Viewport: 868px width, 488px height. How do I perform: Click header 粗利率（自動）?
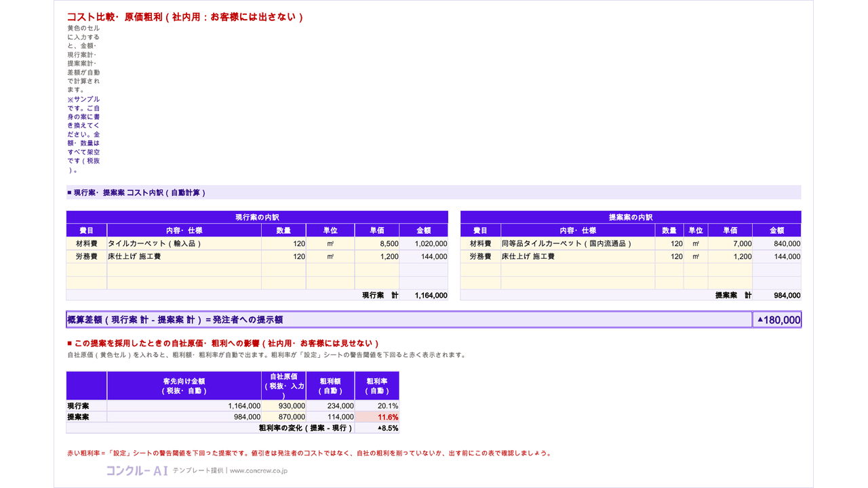[x=377, y=386]
